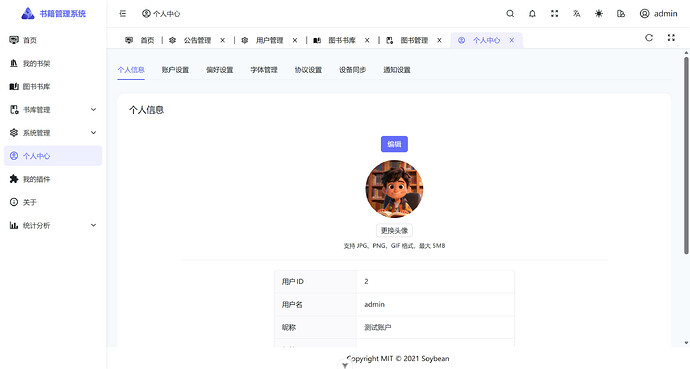Click the breadcrumb 个人中心 in header
690x369 pixels.
click(161, 14)
